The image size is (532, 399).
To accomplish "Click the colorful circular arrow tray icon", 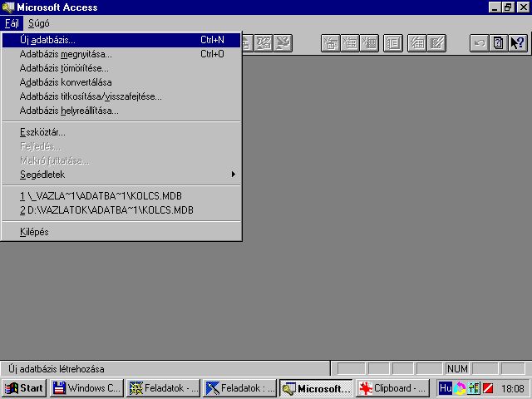I will coord(460,388).
